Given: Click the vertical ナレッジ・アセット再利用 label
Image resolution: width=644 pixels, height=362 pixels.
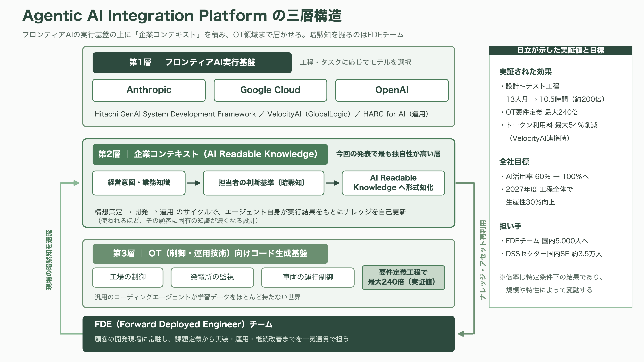Looking at the screenshot, I should pos(483,260).
